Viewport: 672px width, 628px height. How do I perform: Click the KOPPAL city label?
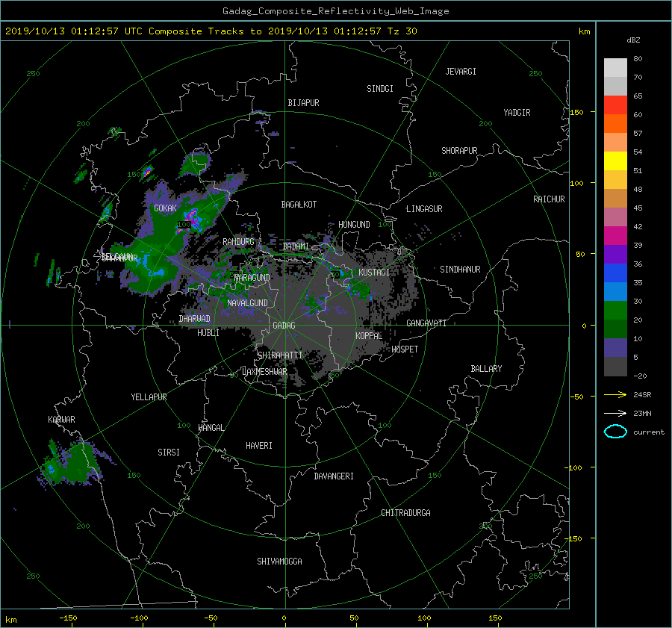click(369, 335)
